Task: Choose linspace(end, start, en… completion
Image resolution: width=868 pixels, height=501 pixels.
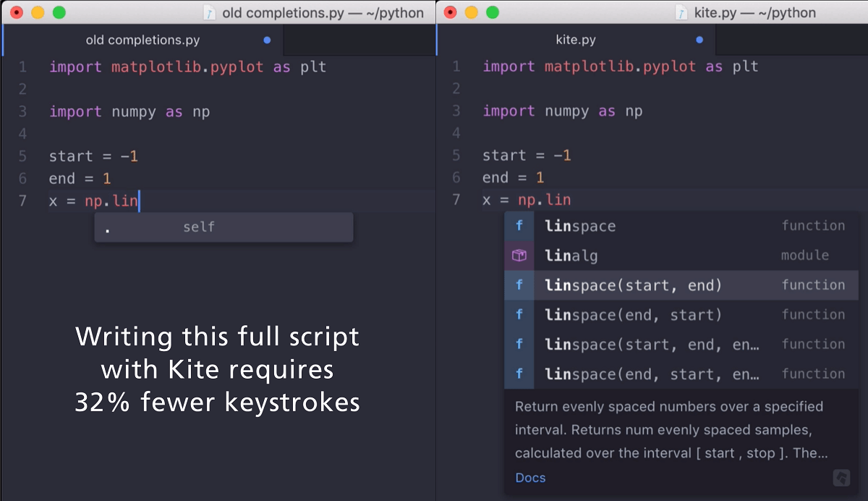Action: click(681, 374)
